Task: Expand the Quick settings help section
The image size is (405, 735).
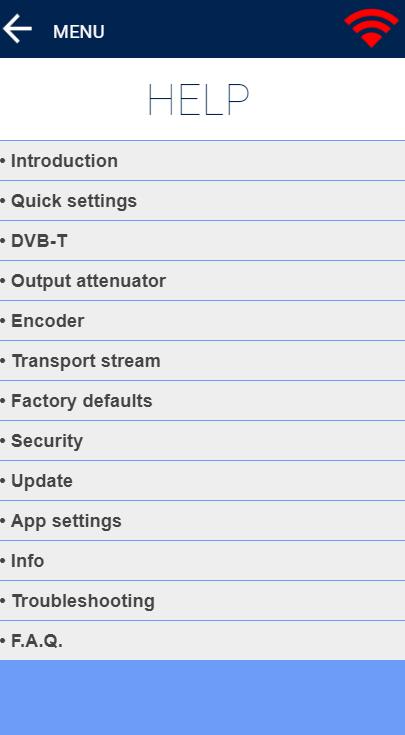Action: click(202, 201)
